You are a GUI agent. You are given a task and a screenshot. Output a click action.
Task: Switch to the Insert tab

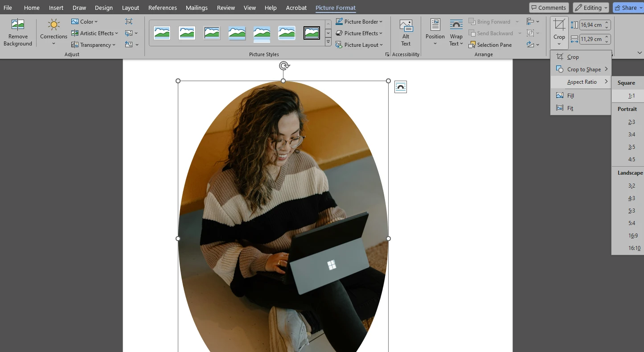[x=56, y=8]
